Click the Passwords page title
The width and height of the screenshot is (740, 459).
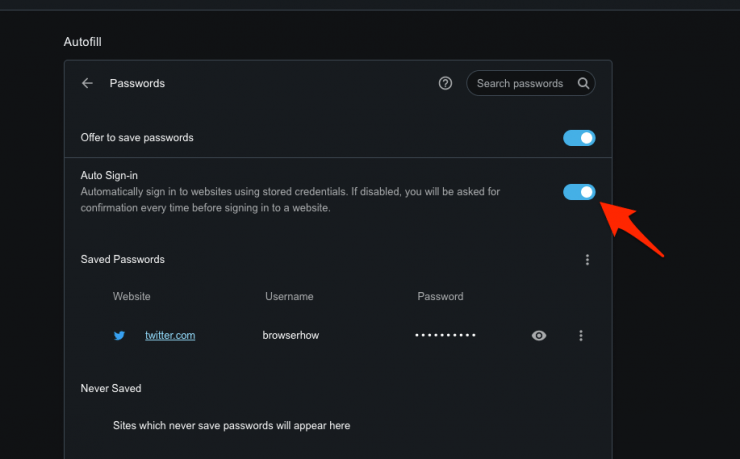pyautogui.click(x=137, y=83)
